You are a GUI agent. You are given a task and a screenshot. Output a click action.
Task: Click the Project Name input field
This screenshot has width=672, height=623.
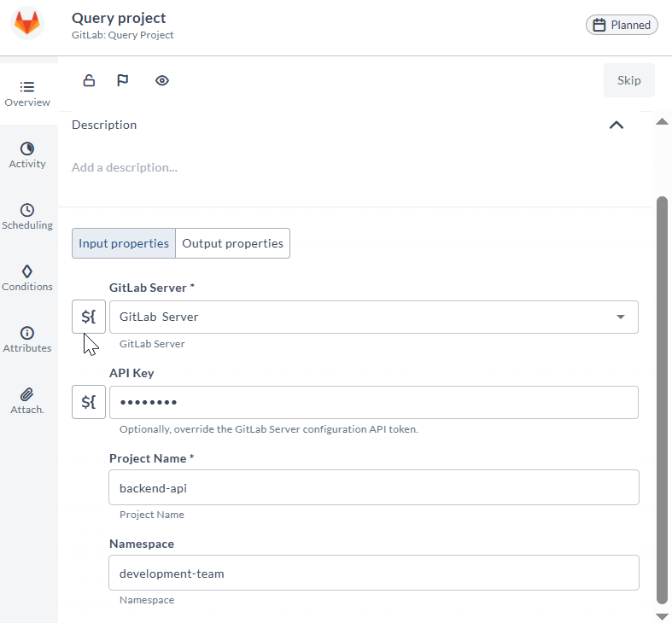tap(374, 487)
